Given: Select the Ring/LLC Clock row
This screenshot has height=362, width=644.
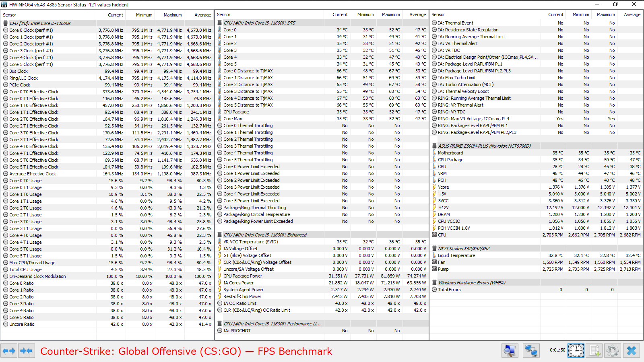Looking at the screenshot, I should (107, 78).
